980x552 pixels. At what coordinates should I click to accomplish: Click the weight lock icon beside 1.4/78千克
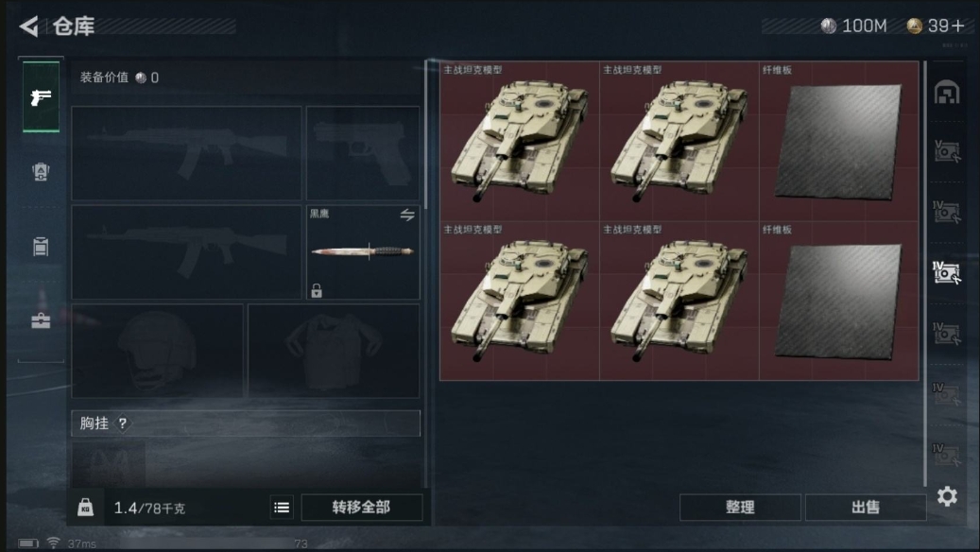click(x=86, y=507)
